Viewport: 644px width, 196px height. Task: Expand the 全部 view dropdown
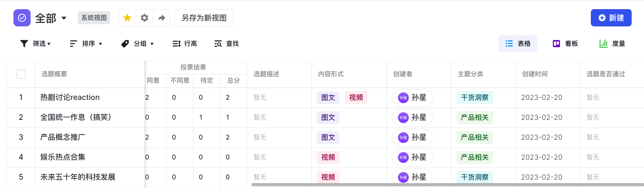(x=64, y=18)
